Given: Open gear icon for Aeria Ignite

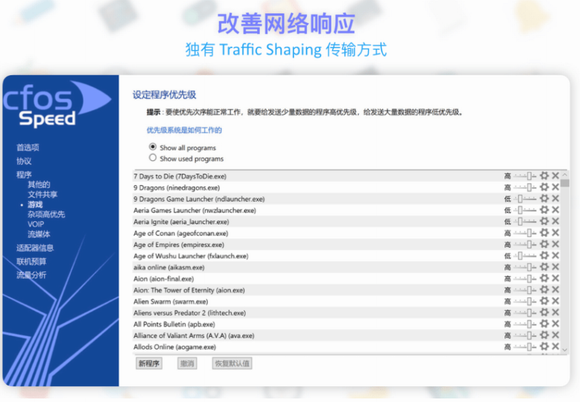Looking at the screenshot, I should coord(544,221).
